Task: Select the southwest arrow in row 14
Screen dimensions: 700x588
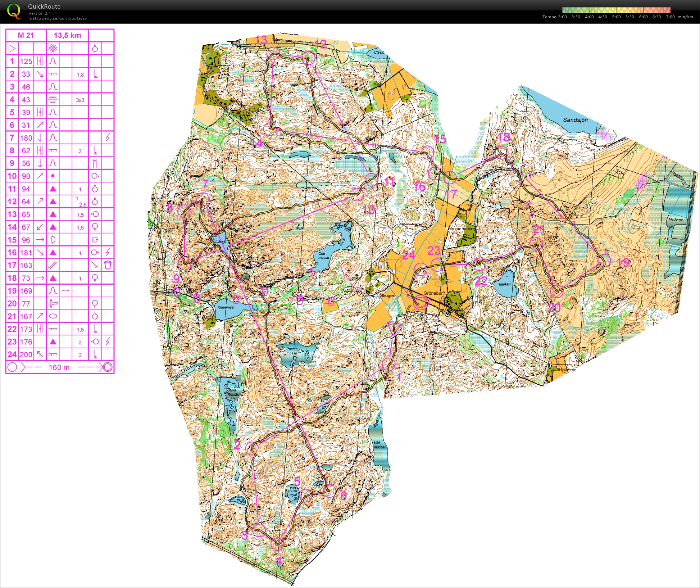Action: [40, 227]
